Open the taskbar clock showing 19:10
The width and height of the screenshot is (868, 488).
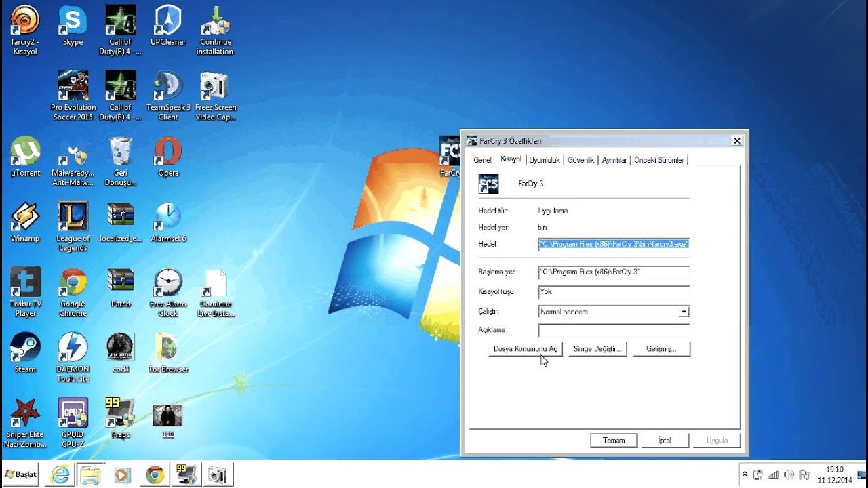pos(835,474)
